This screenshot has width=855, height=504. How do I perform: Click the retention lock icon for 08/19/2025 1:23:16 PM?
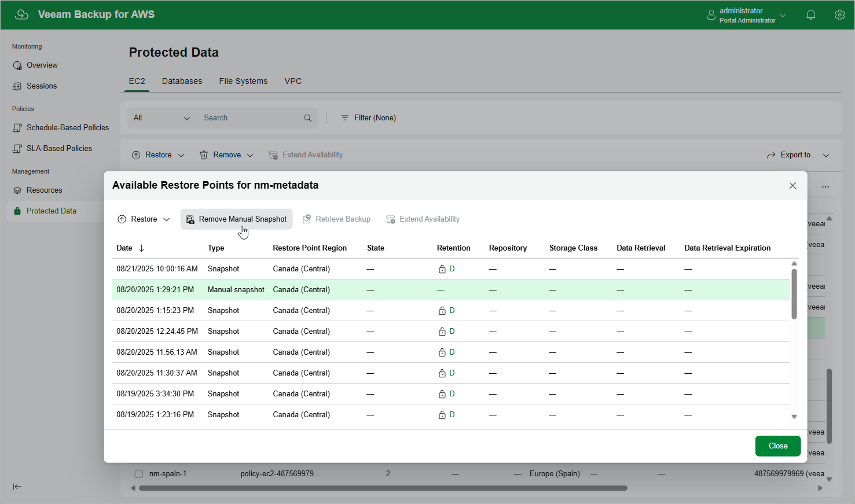[442, 415]
